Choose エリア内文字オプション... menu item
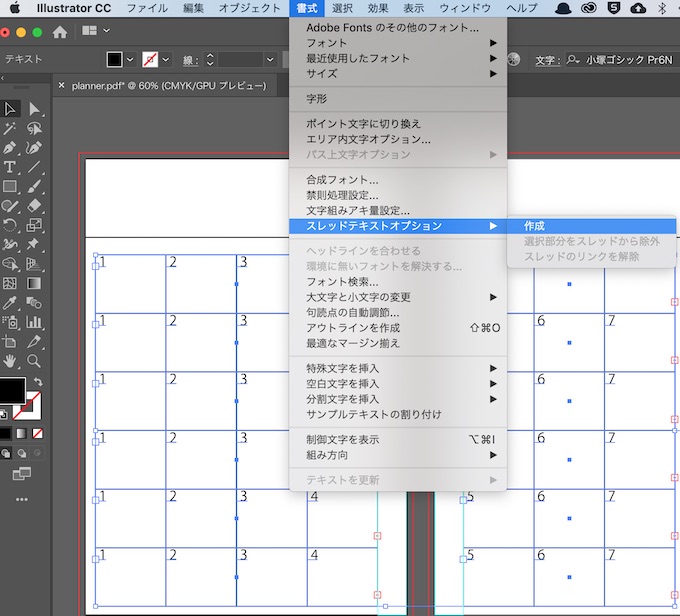The width and height of the screenshot is (680, 616). tap(398, 139)
